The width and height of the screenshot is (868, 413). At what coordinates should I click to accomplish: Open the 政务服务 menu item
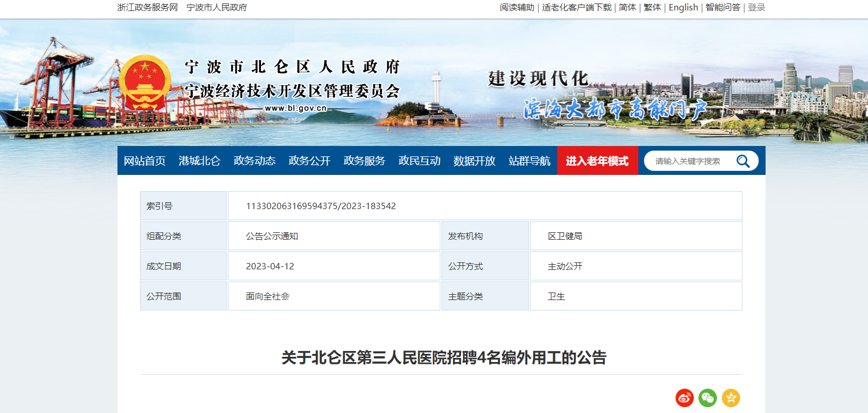pos(365,161)
